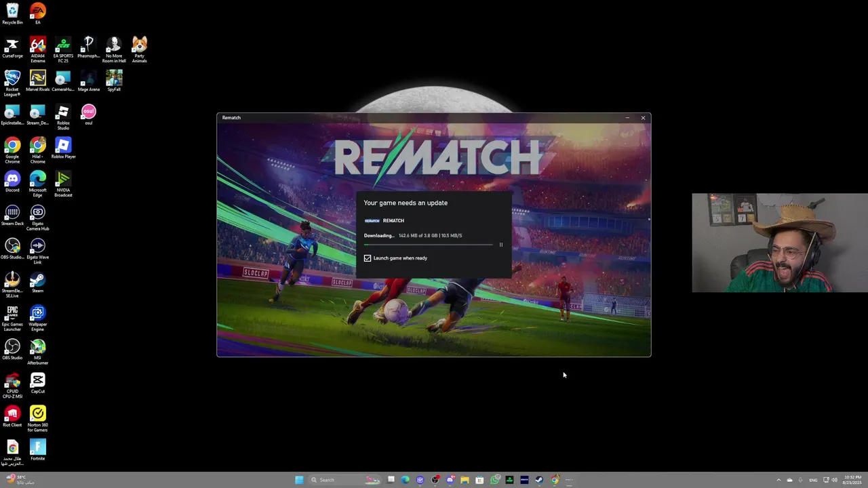Open the volume tray icon
The height and width of the screenshot is (488, 868).
834,480
